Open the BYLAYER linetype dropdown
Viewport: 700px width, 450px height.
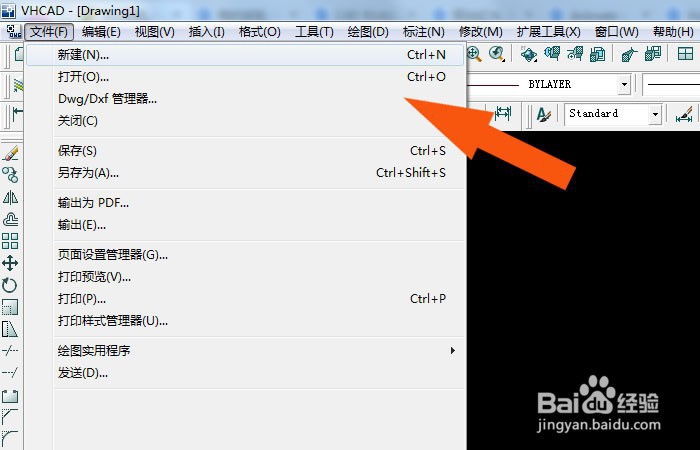click(x=624, y=84)
